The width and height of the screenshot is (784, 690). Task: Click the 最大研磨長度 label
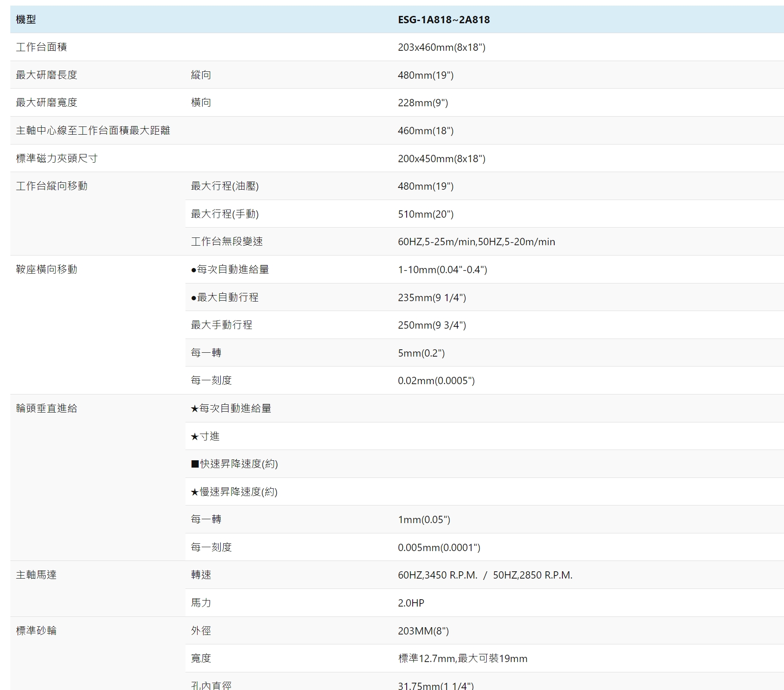46,75
